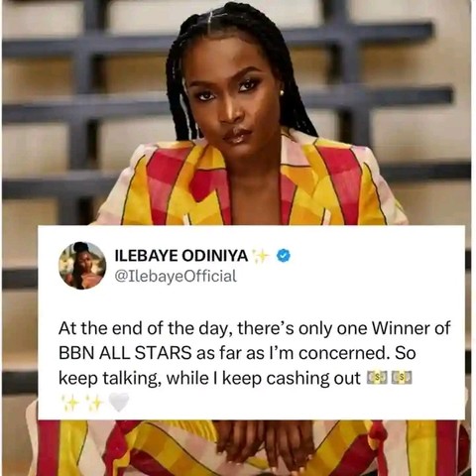The height and width of the screenshot is (476, 476).
Task: Click the pearl earring in the photo
Action: (x=282, y=93)
